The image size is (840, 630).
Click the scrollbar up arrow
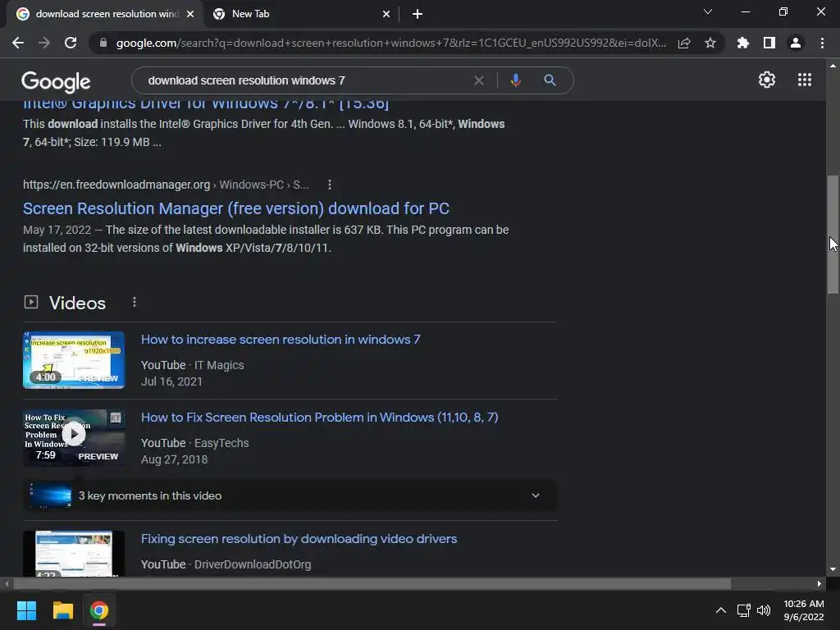(x=833, y=66)
